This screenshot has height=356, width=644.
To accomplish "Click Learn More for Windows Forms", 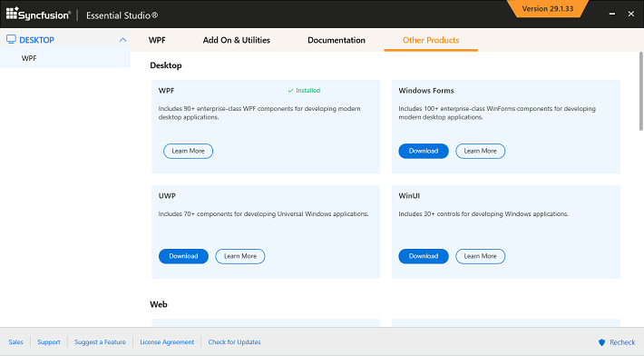I will (x=480, y=151).
